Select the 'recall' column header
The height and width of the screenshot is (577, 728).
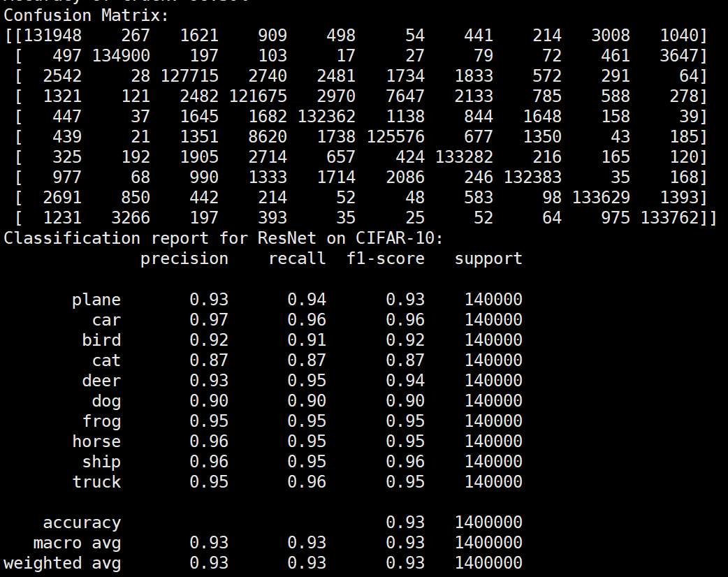click(x=297, y=258)
